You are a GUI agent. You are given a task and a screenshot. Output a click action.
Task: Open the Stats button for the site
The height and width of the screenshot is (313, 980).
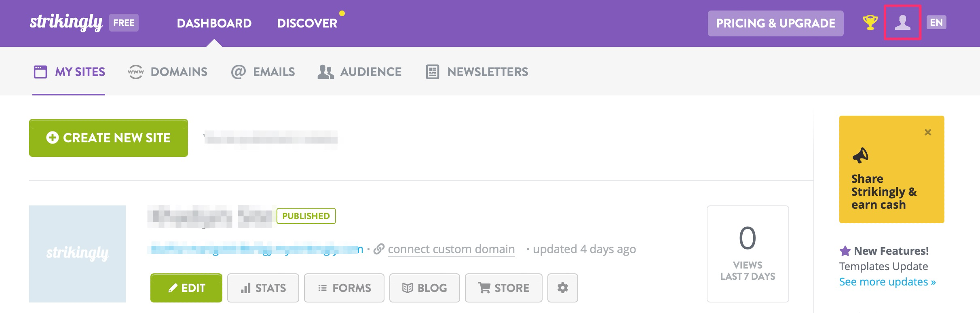263,288
